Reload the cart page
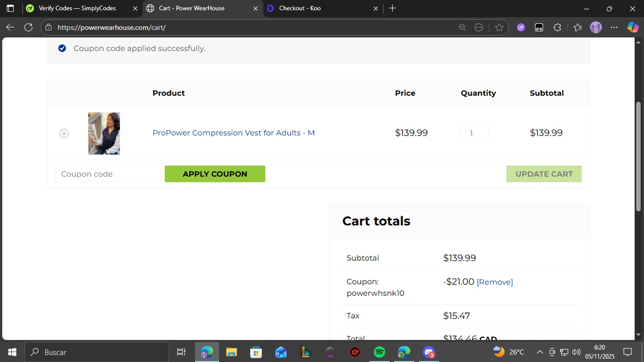The height and width of the screenshot is (362, 644). 28,27
